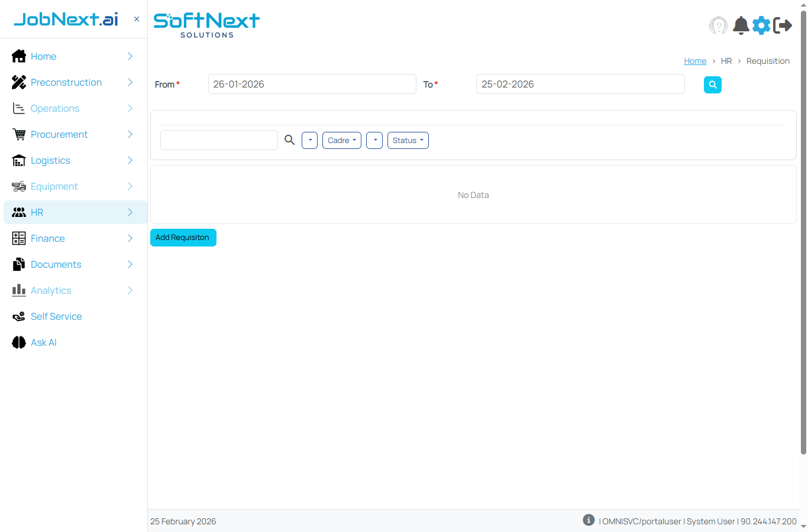Open notifications via the bell icon
This screenshot has height=532, width=808.
(x=741, y=25)
